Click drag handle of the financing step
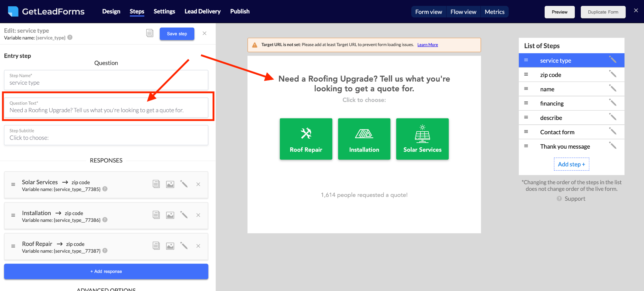This screenshot has width=644, height=291. click(x=526, y=103)
